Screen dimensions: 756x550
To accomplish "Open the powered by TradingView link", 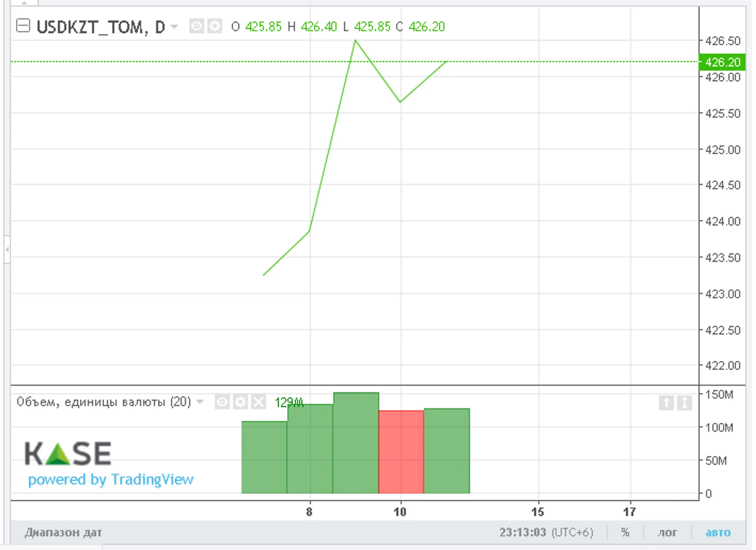I will pos(111,479).
